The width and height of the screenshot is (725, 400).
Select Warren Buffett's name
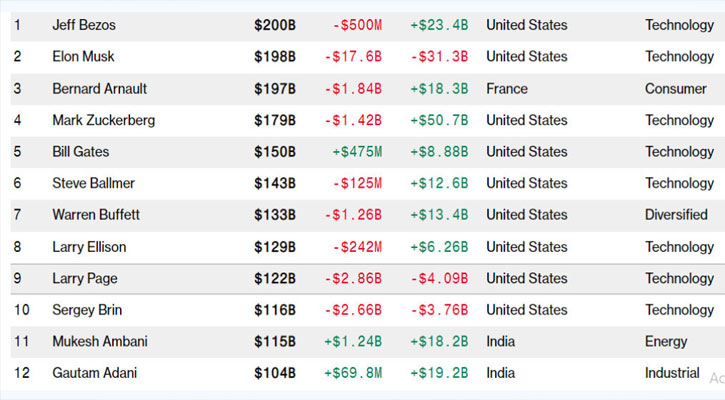coord(97,215)
